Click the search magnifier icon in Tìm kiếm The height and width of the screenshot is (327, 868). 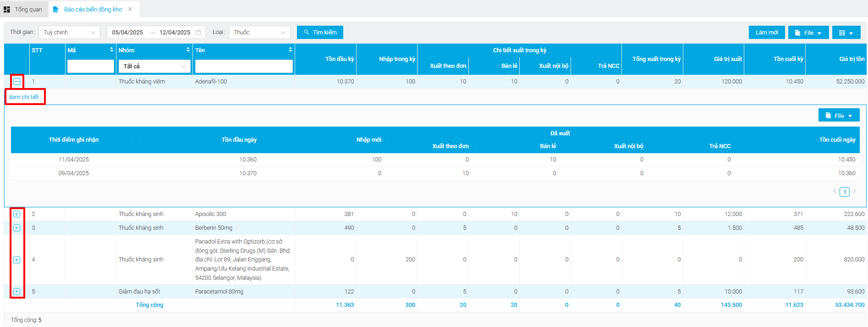point(307,33)
